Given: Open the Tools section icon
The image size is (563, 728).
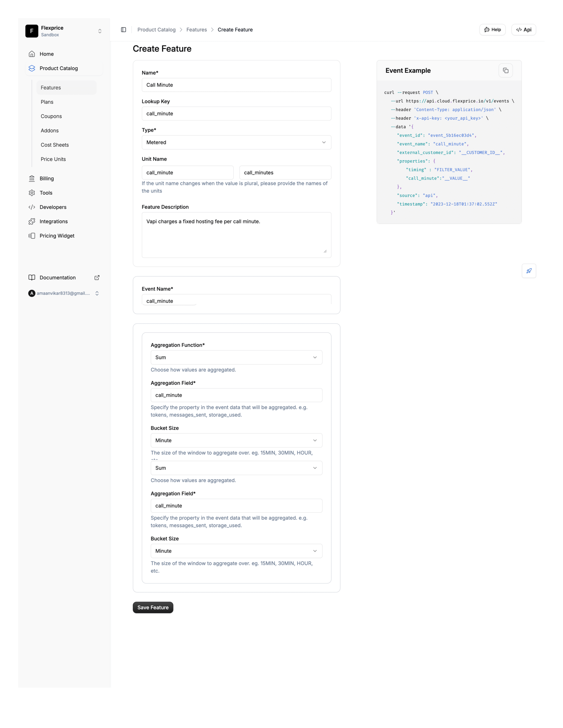Looking at the screenshot, I should 32,193.
